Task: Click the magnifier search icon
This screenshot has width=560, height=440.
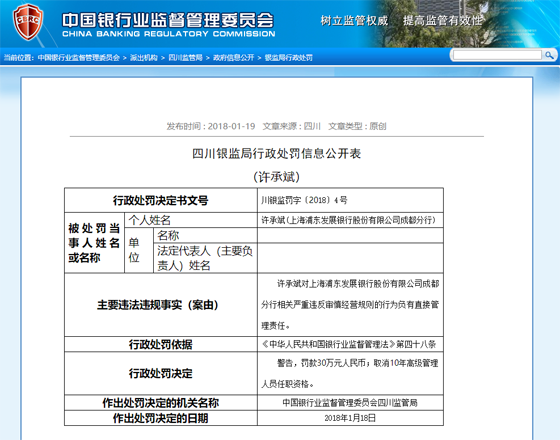Action: coord(549,55)
